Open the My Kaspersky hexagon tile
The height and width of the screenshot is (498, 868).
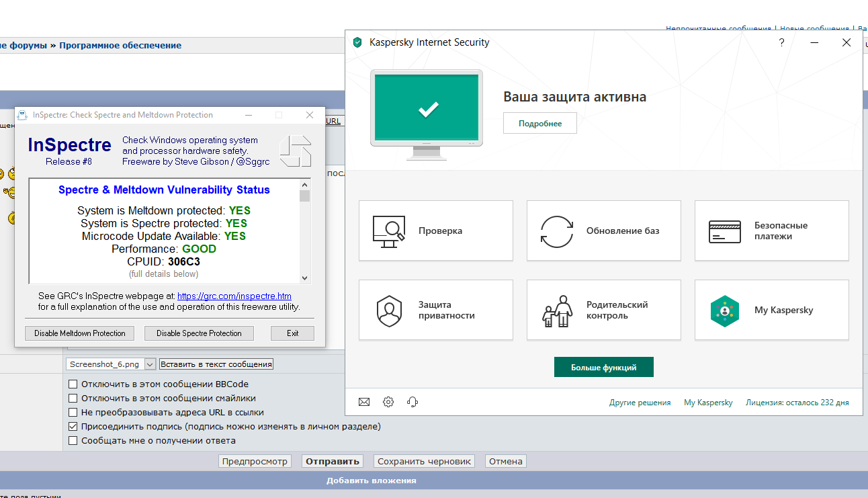click(x=772, y=310)
